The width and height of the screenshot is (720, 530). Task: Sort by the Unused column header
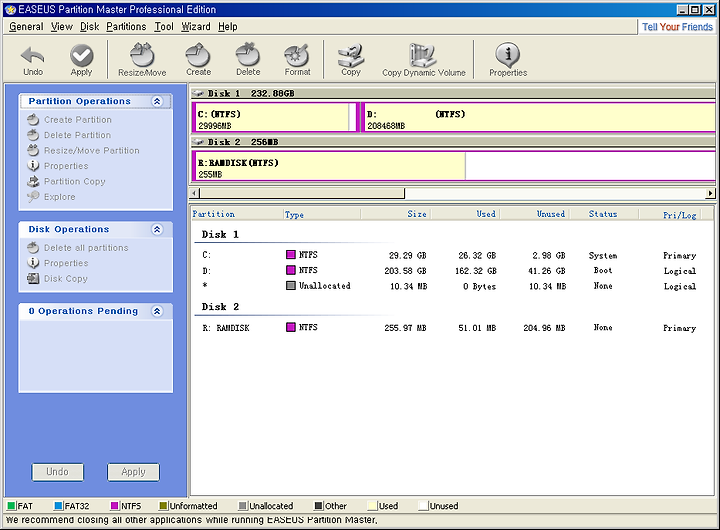pyautogui.click(x=535, y=214)
